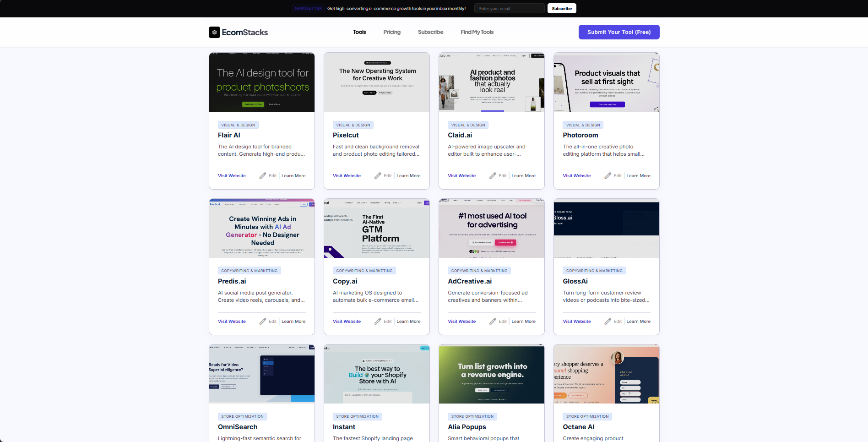Image resolution: width=868 pixels, height=442 pixels.
Task: Click the Claid.ai card title
Action: (460, 135)
